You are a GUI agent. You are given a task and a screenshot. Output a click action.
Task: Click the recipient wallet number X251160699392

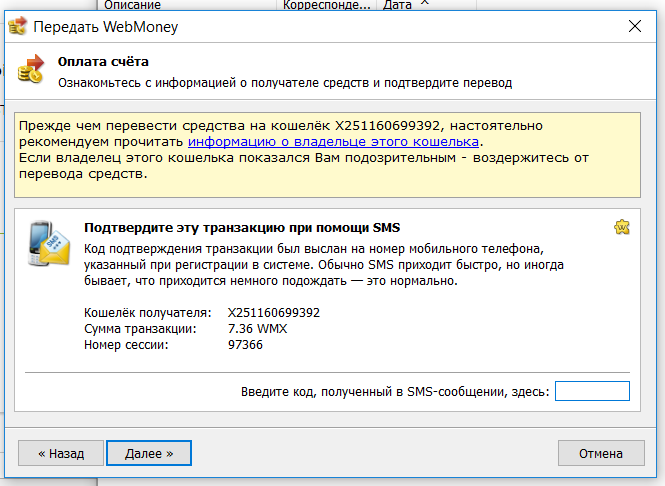pos(274,313)
